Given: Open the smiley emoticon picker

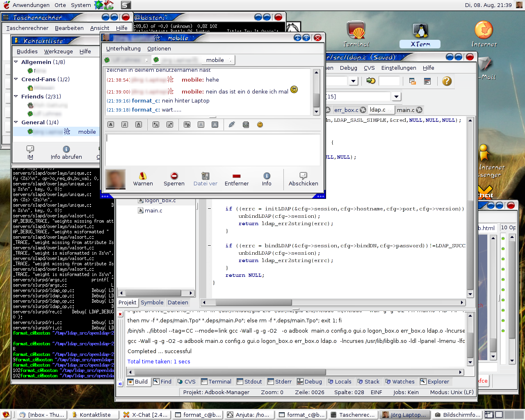Looking at the screenshot, I should [260, 125].
